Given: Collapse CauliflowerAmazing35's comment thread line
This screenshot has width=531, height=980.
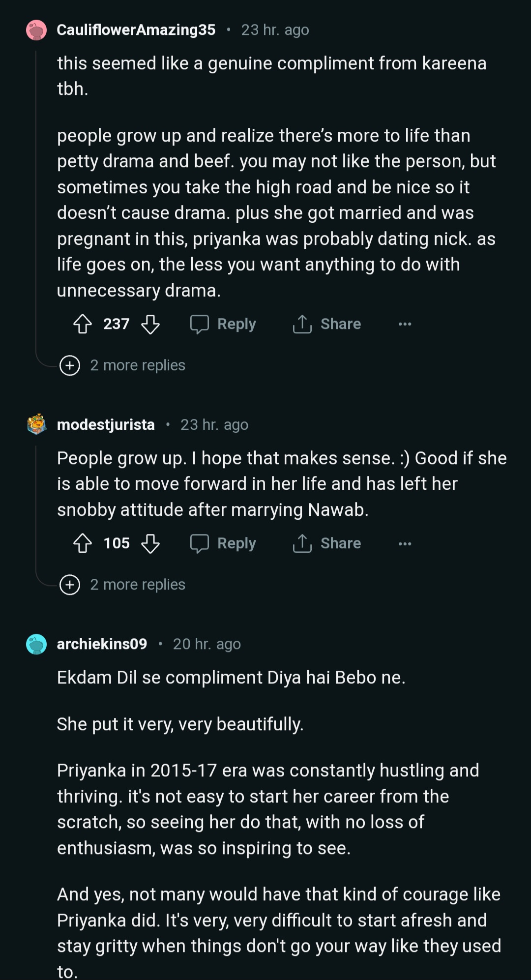Looking at the screenshot, I should point(36,197).
